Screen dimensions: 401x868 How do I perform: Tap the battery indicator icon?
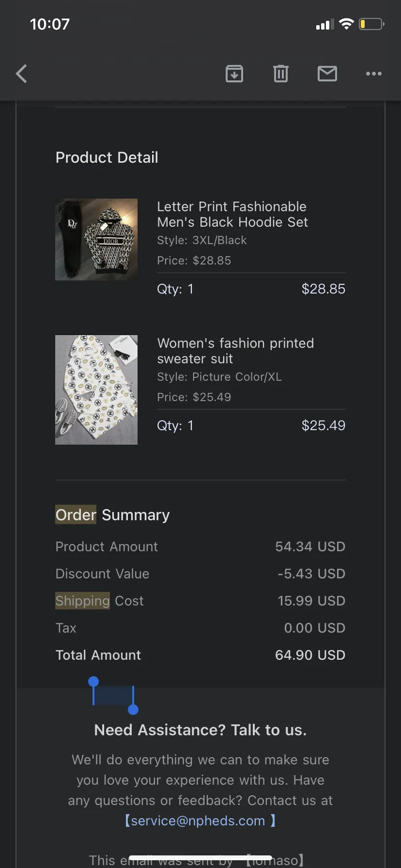pyautogui.click(x=371, y=24)
